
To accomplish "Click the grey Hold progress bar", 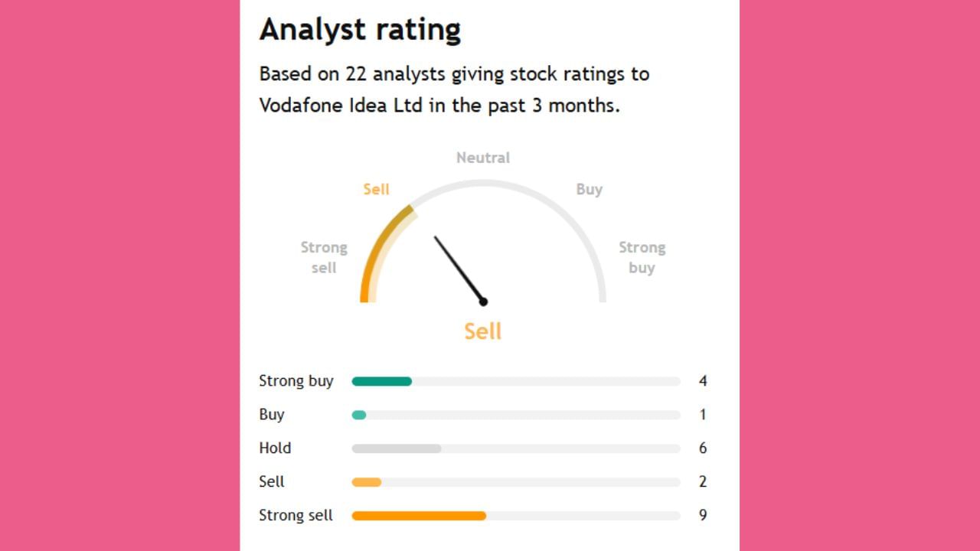I will (396, 448).
